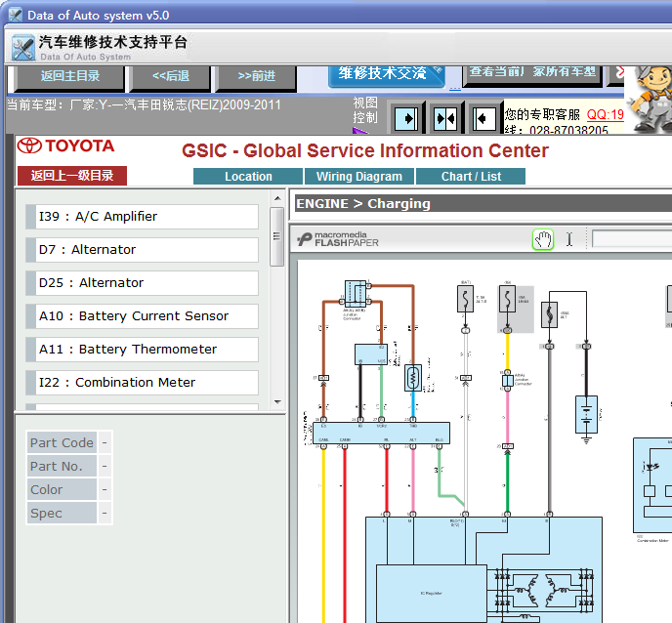Select I22 : Combination Meter

point(143,383)
